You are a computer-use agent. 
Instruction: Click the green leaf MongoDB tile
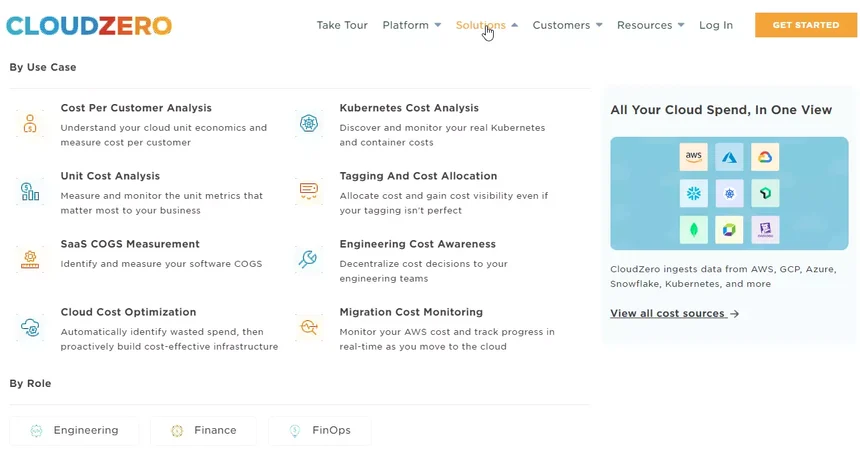693,229
